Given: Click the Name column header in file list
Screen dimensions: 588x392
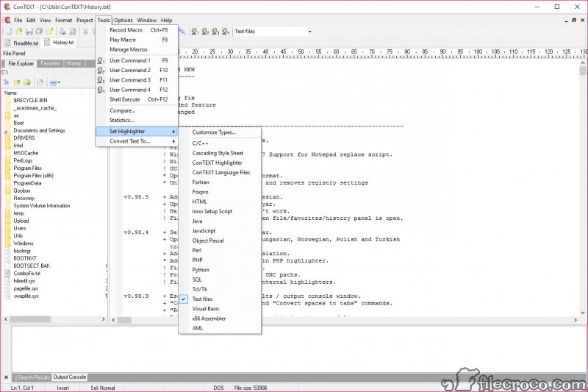Looking at the screenshot, I should [x=10, y=93].
